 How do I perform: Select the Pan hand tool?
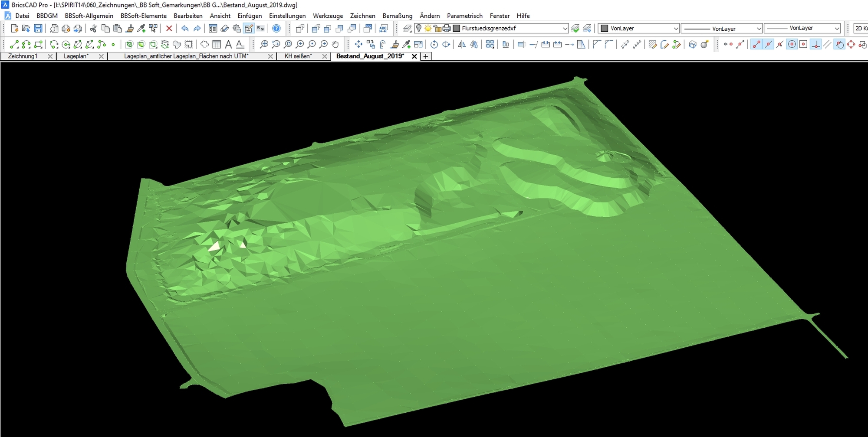click(335, 44)
